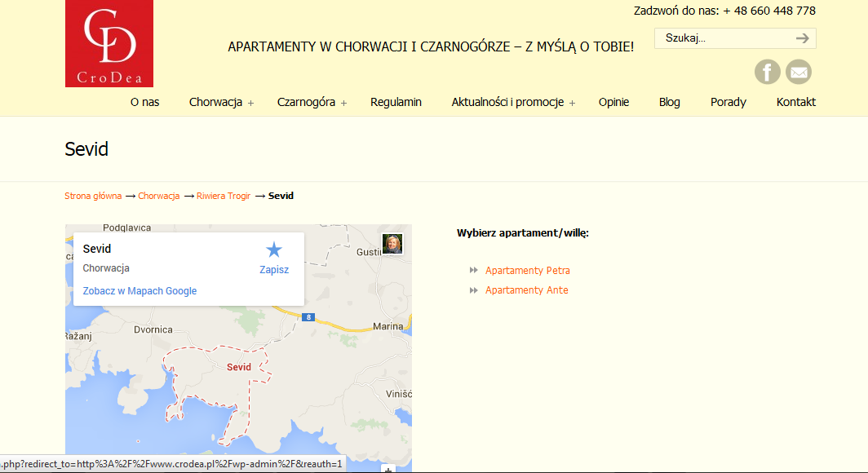
Task: Open the Kontakt page
Action: [x=795, y=102]
